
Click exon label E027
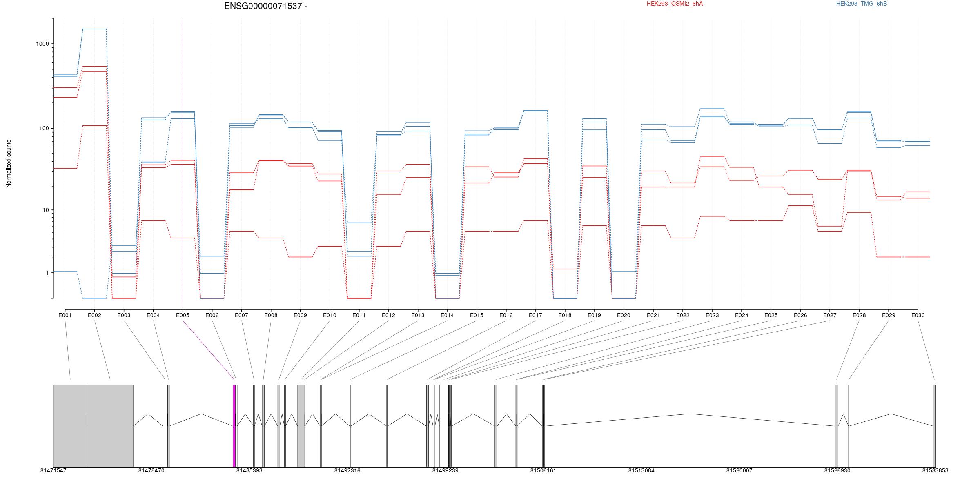pos(830,315)
